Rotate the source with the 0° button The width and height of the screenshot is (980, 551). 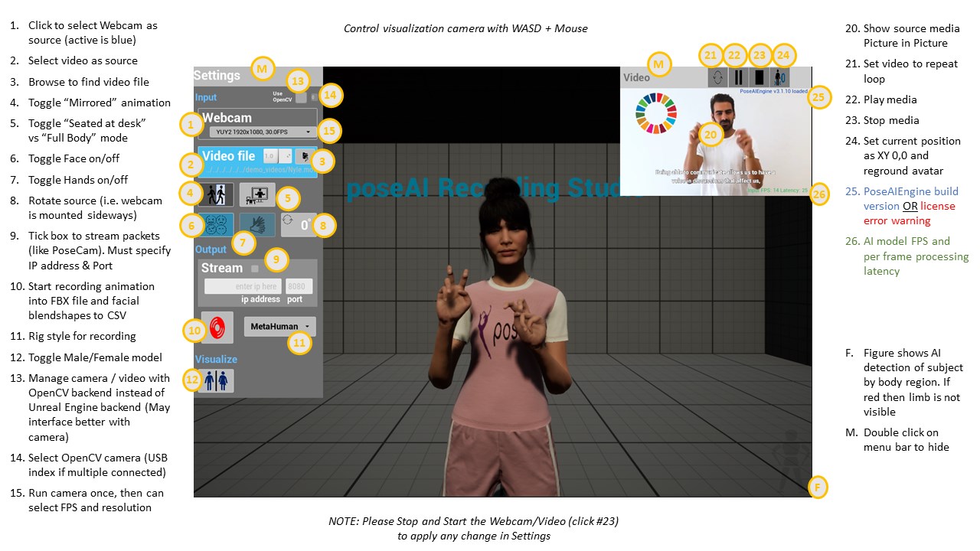[x=297, y=225]
